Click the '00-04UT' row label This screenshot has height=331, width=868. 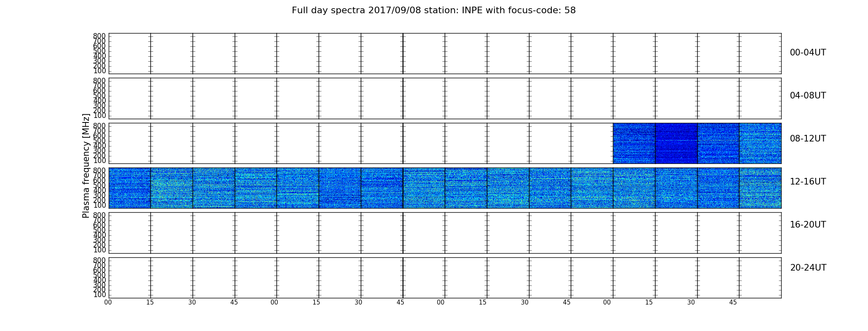(808, 53)
